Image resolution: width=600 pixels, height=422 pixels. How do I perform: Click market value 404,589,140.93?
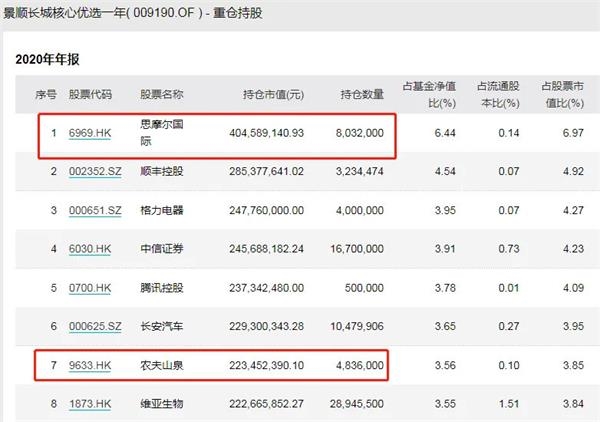coord(267,133)
